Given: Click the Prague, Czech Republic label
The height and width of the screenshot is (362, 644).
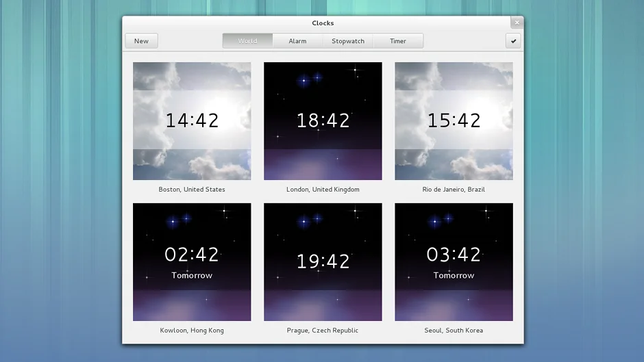Looking at the screenshot, I should pos(323,331).
